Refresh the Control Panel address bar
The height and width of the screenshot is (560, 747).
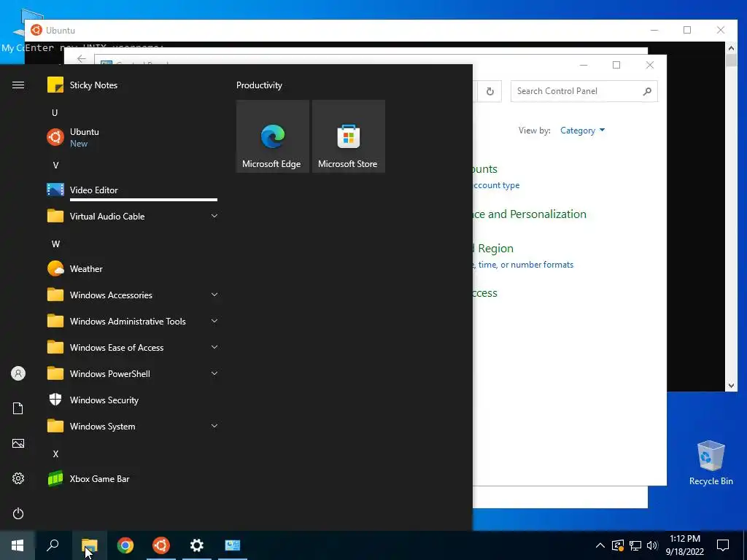[489, 91]
